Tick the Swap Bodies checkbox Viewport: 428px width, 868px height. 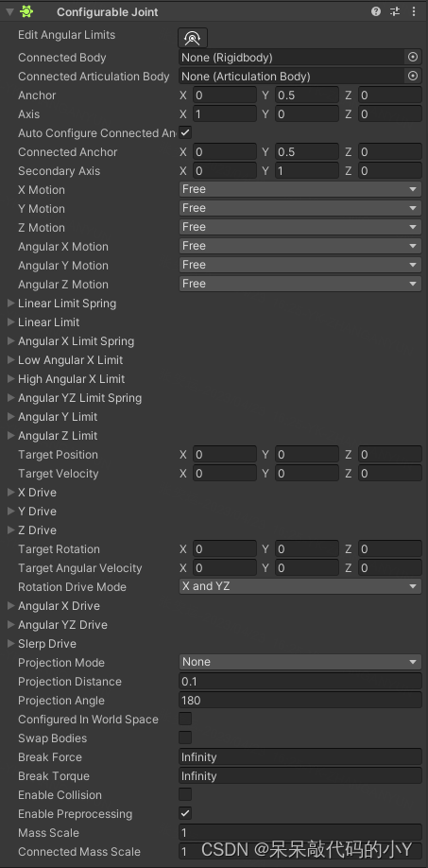pyautogui.click(x=185, y=738)
